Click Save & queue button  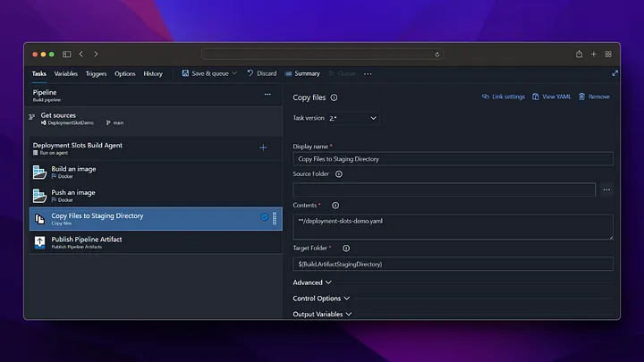click(206, 73)
